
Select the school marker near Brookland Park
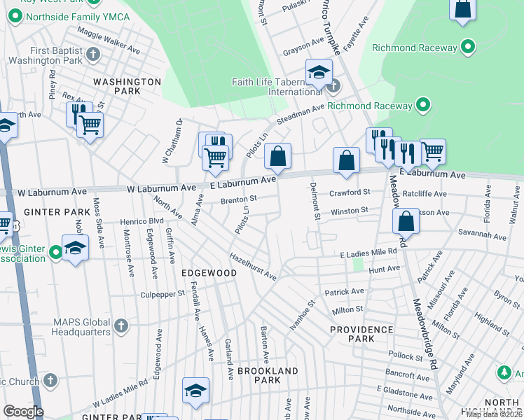click(196, 393)
